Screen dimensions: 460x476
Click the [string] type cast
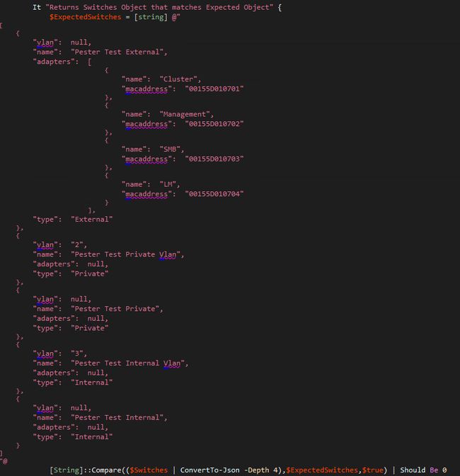[151, 17]
